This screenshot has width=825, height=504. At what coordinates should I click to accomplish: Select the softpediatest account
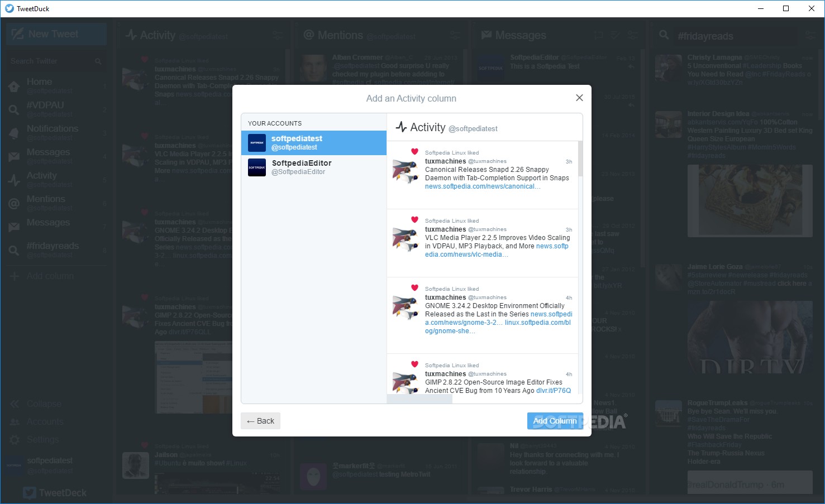coord(314,143)
